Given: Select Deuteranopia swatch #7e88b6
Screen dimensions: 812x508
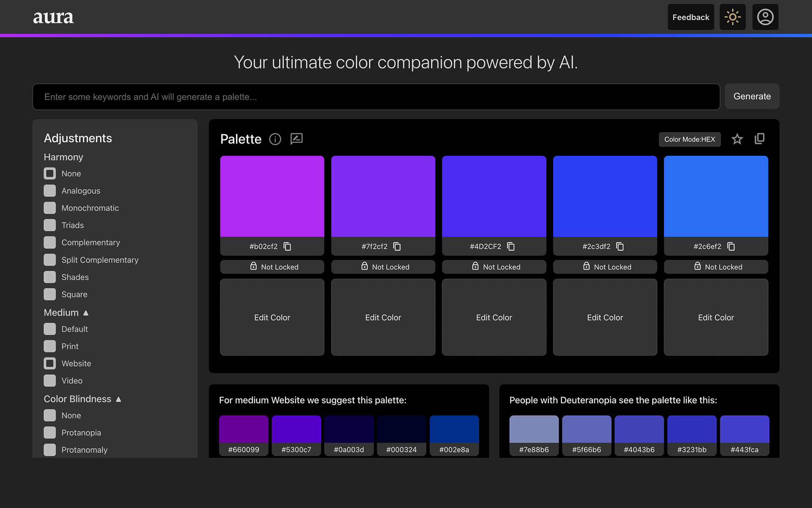Looking at the screenshot, I should (534, 429).
